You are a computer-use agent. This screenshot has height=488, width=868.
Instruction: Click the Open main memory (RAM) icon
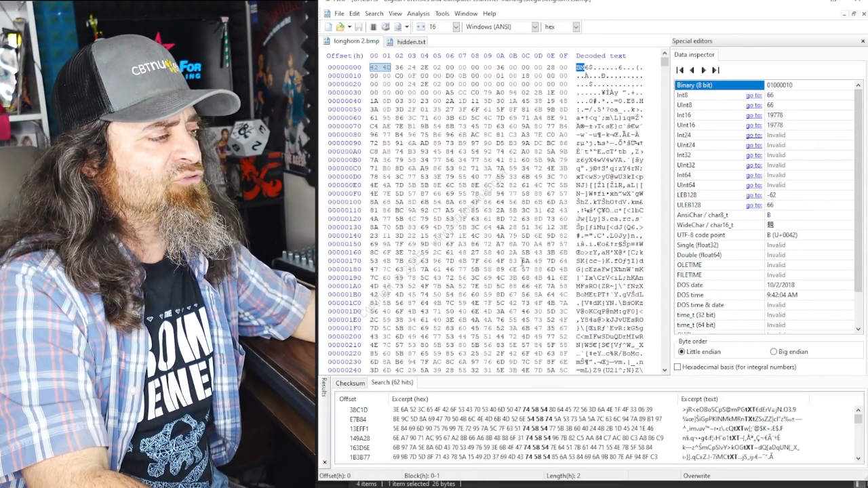point(373,27)
